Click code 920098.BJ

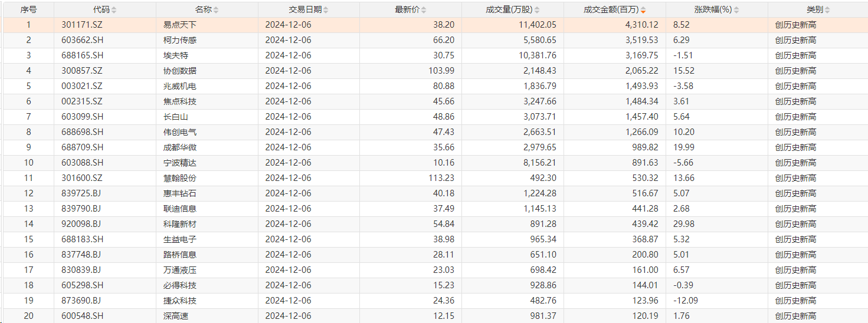[81, 224]
